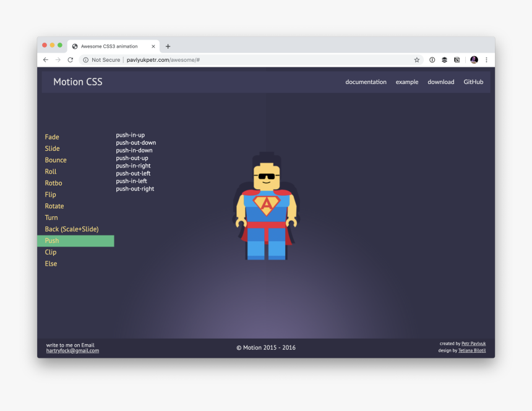
Task: Click the browser back arrow
Action: (x=45, y=60)
